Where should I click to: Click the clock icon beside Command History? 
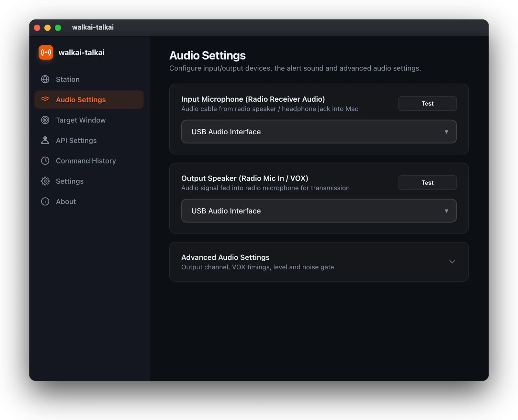(45, 161)
